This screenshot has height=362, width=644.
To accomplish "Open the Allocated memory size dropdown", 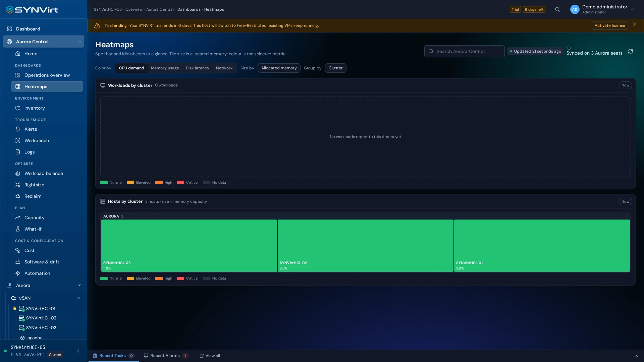I will coord(279,68).
